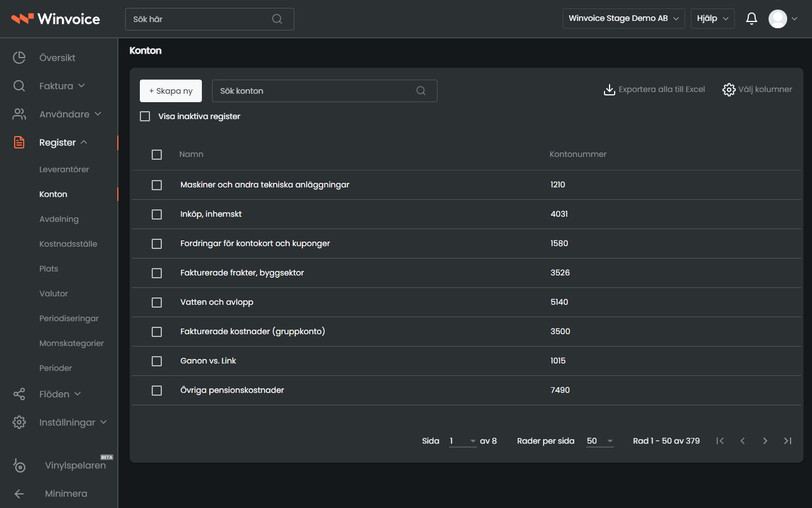The height and width of the screenshot is (508, 812).
Task: Click the Flöden share icon
Action: pos(19,394)
